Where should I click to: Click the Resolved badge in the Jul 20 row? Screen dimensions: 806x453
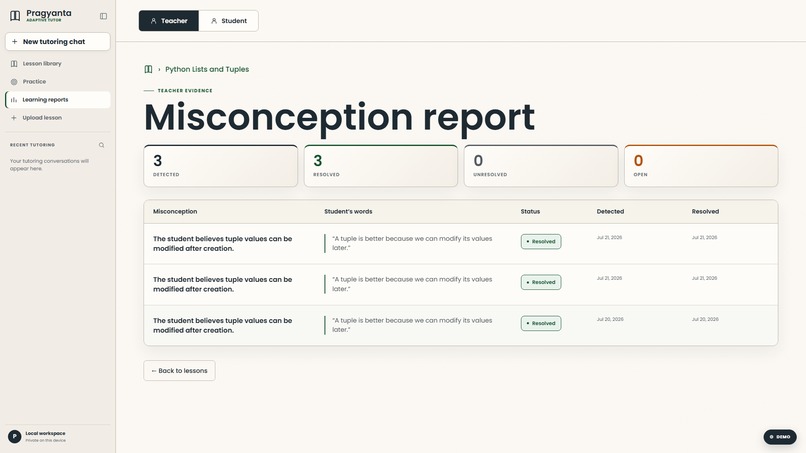coord(541,323)
